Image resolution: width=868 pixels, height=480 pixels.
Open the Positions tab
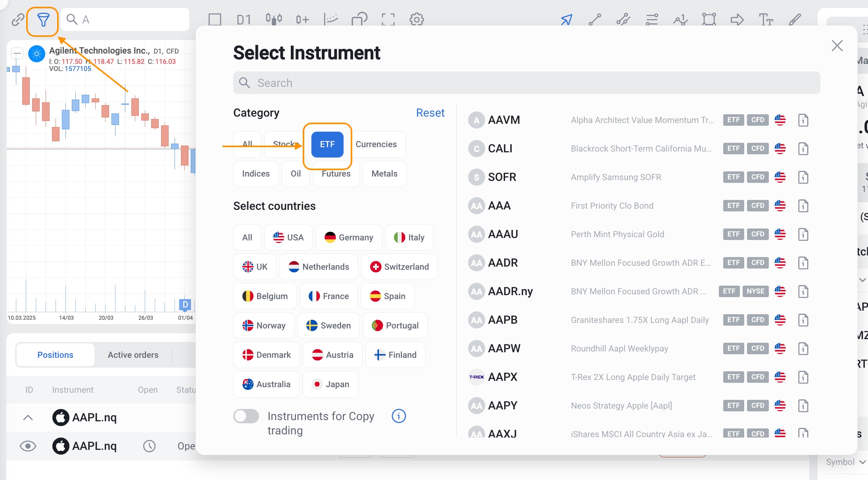(55, 355)
